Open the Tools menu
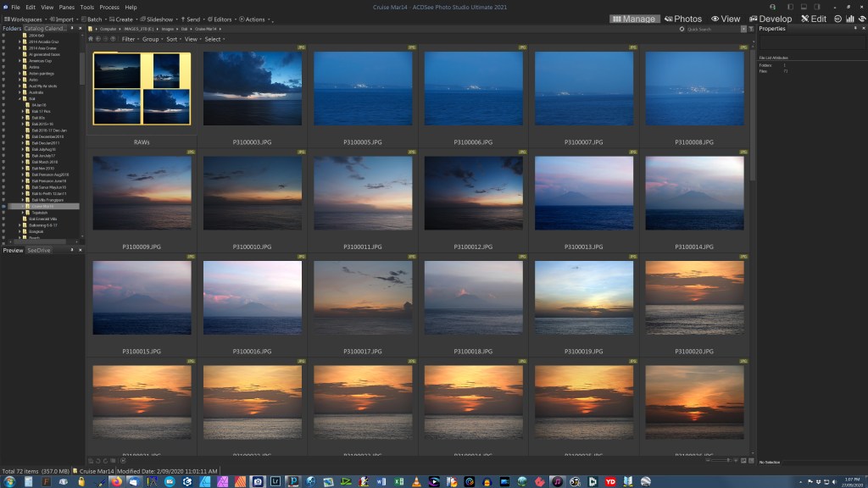The height and width of the screenshot is (488, 868). (86, 7)
